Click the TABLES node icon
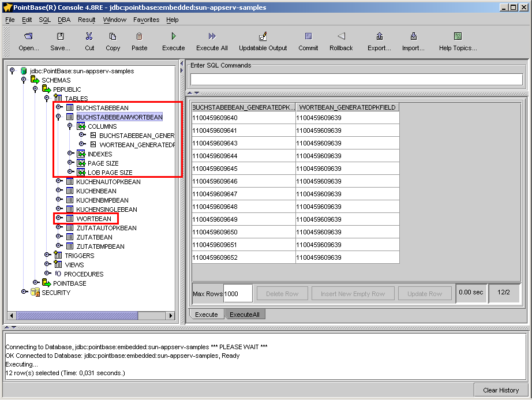The width and height of the screenshot is (532, 400). (x=58, y=98)
